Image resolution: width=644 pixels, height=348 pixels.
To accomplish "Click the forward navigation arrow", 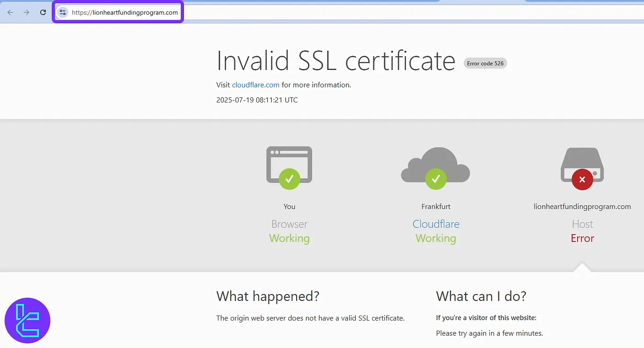I will 26,12.
